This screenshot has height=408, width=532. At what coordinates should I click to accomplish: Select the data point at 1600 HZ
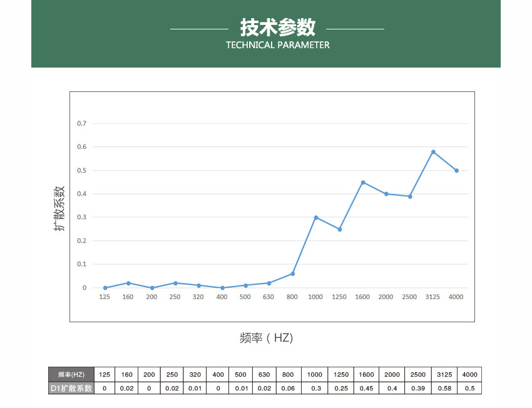pyautogui.click(x=362, y=182)
